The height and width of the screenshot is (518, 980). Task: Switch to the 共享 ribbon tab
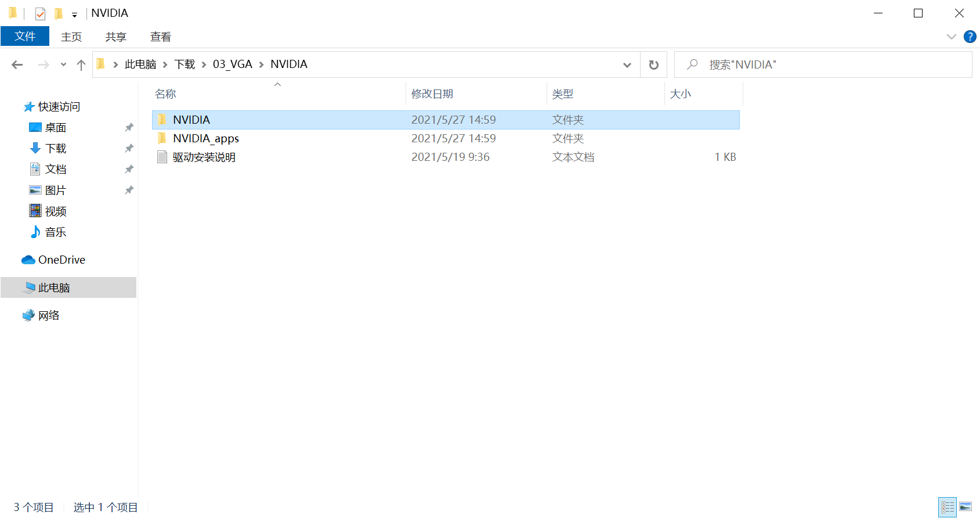tap(116, 37)
